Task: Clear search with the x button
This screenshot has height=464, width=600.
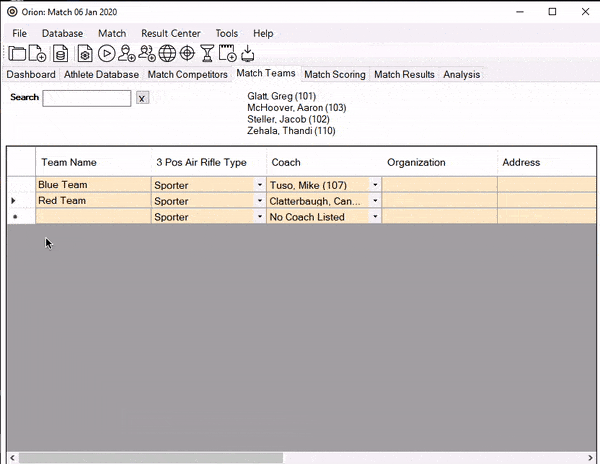Action: tap(142, 98)
